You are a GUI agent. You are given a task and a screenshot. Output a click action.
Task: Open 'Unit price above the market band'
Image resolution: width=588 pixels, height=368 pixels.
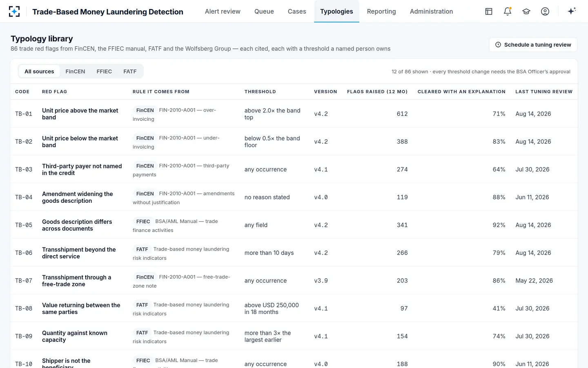[x=80, y=114]
